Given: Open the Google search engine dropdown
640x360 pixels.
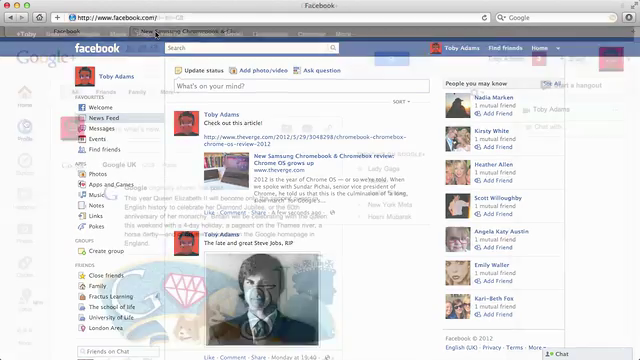Looking at the screenshot, I should 501,18.
